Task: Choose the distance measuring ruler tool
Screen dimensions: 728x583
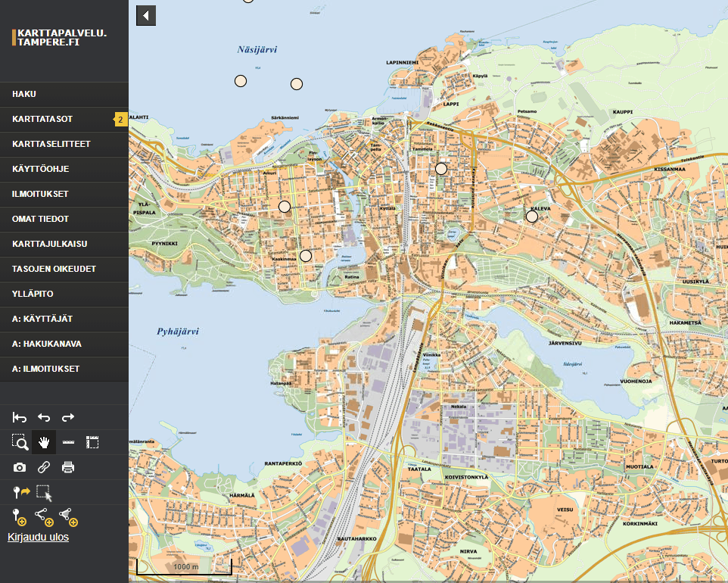Action: (x=68, y=442)
